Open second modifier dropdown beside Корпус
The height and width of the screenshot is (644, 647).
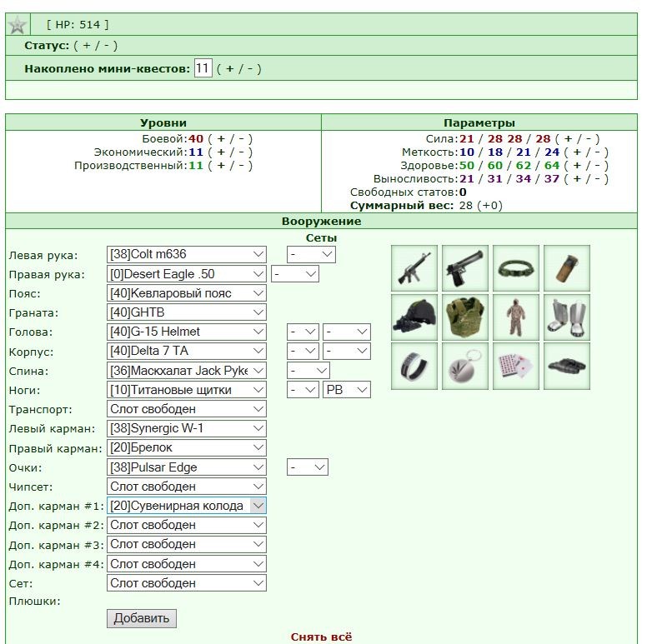[347, 351]
